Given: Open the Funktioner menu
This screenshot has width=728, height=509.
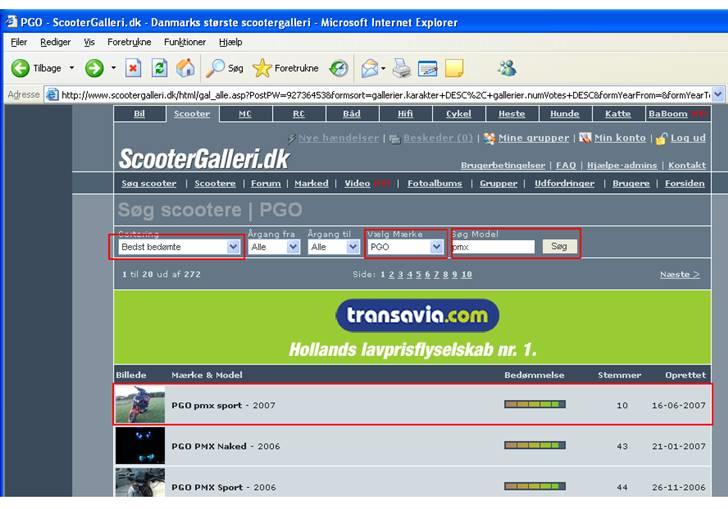Looking at the screenshot, I should 185,42.
